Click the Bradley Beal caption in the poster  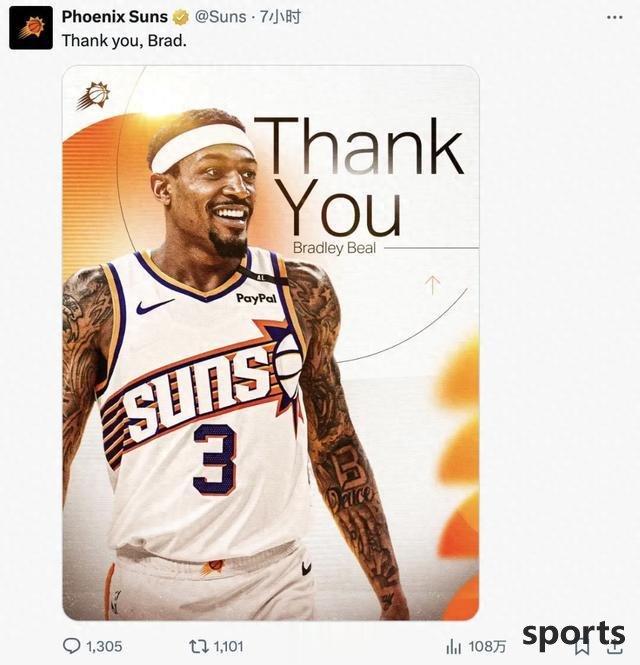(x=335, y=248)
